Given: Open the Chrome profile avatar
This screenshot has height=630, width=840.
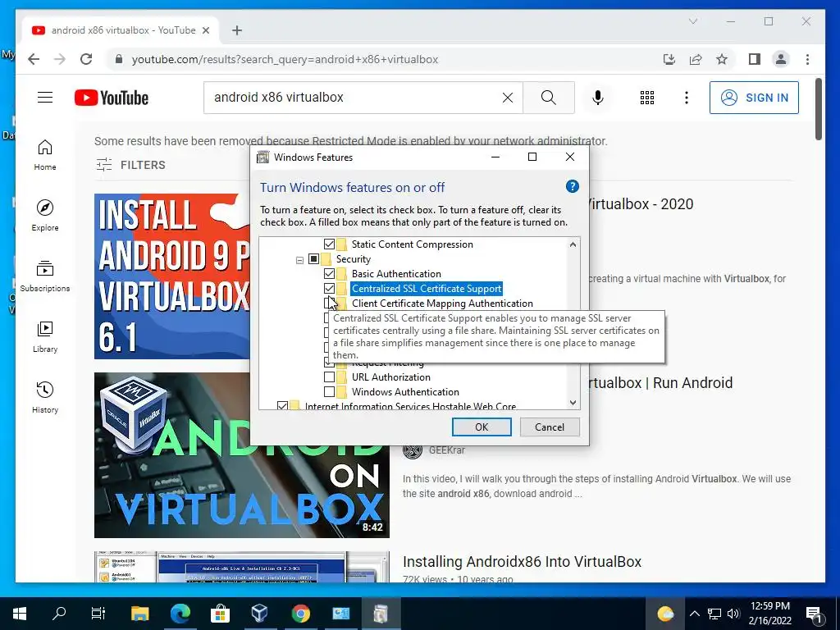Looking at the screenshot, I should click(781, 59).
